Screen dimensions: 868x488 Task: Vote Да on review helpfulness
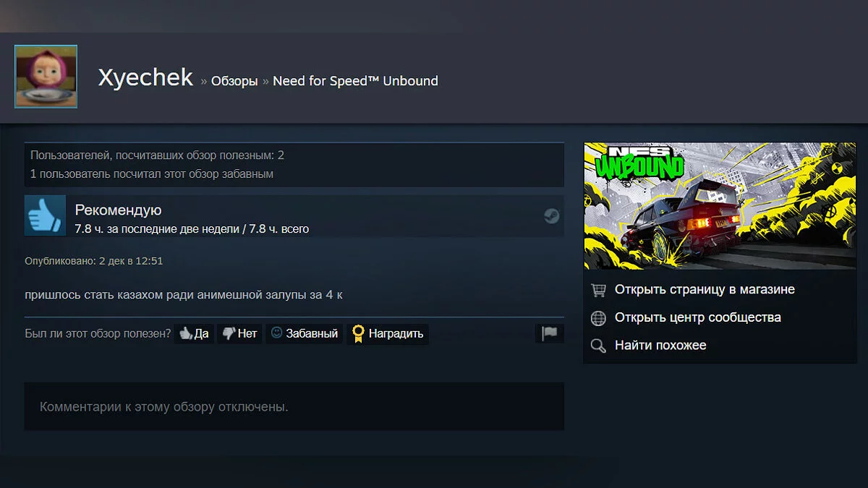pos(194,333)
